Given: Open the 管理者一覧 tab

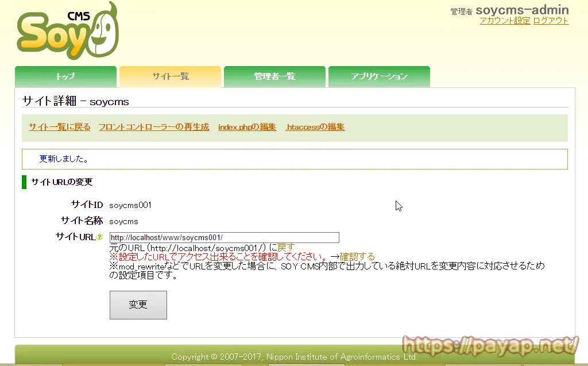Looking at the screenshot, I should click(x=274, y=76).
